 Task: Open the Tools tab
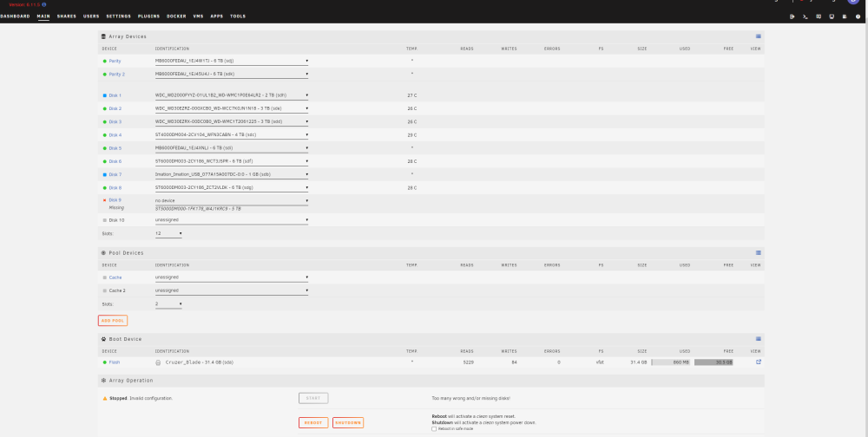(238, 16)
